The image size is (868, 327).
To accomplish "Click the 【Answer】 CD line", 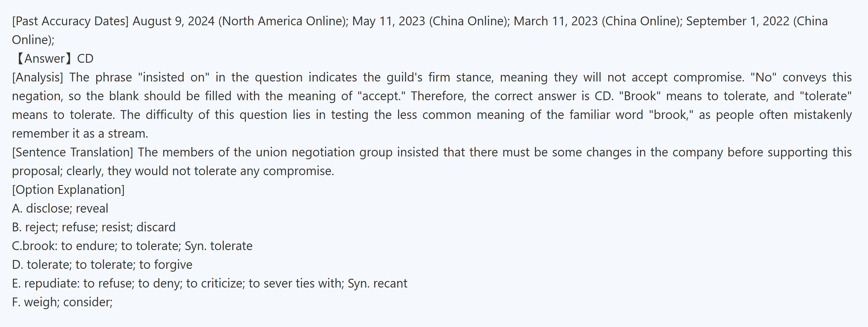I will (53, 58).
